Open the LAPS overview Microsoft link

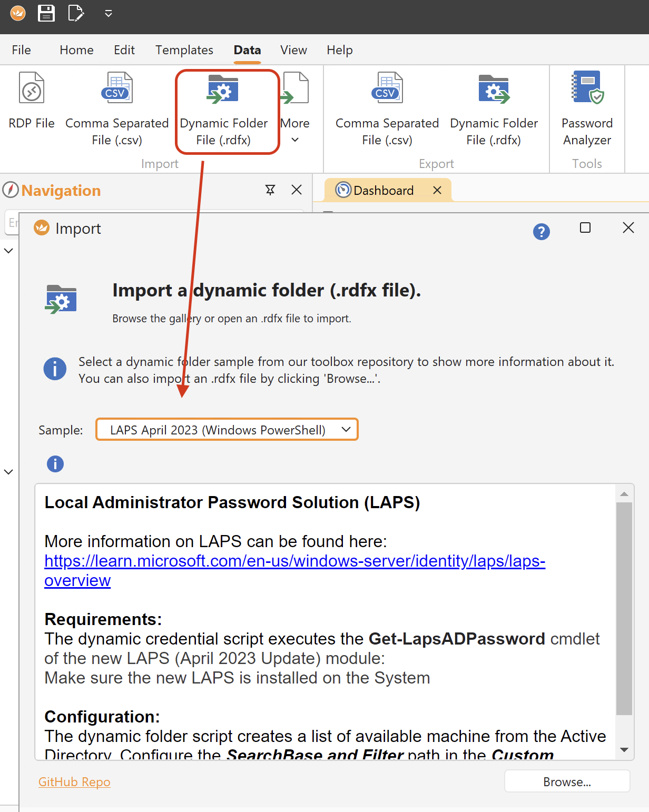pyautogui.click(x=294, y=561)
